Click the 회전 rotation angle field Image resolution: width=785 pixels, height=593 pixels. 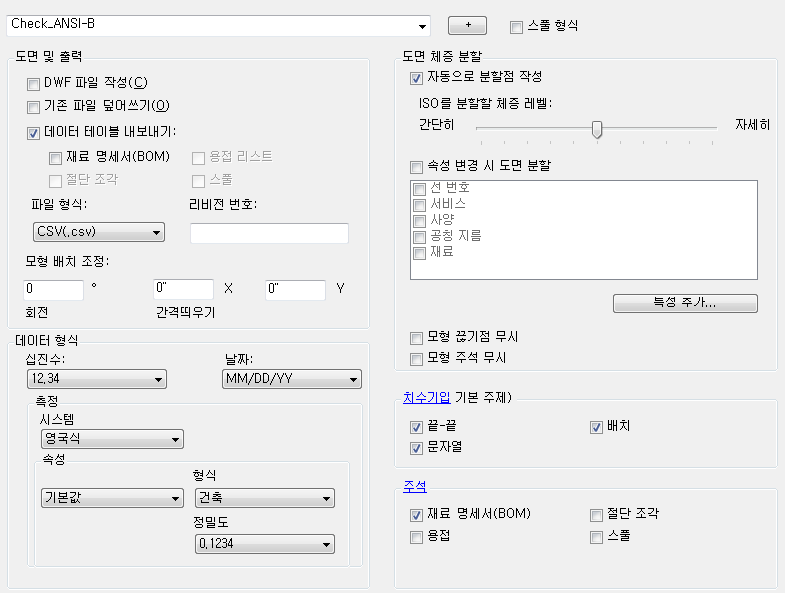click(53, 290)
